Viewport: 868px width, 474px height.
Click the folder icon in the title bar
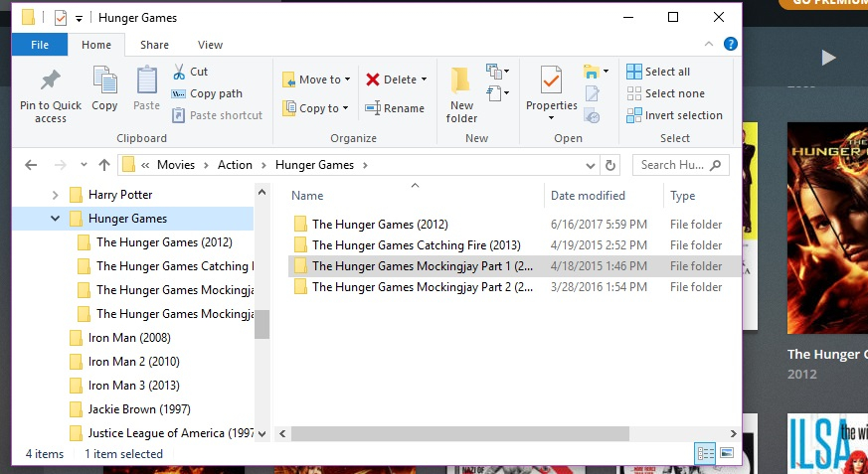(28, 17)
